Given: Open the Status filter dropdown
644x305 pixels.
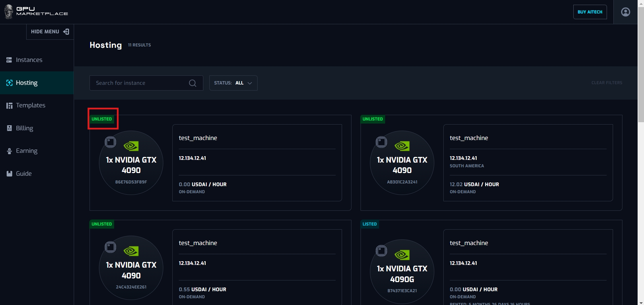Looking at the screenshot, I should 233,83.
